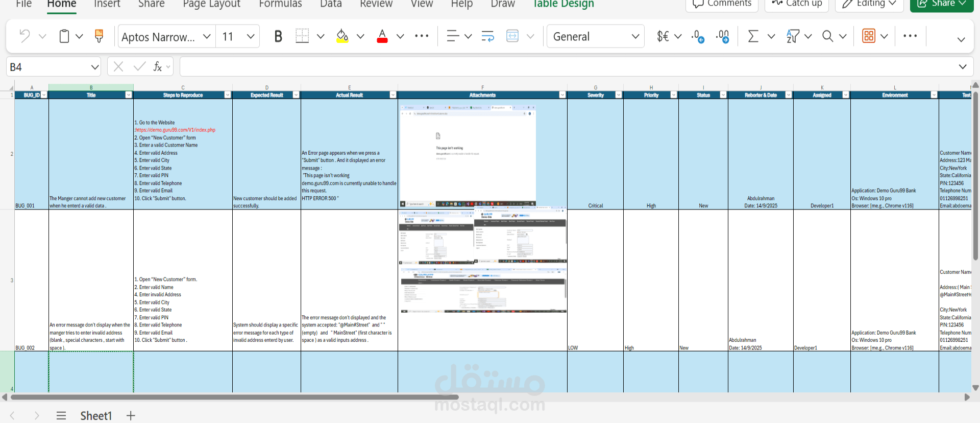Open the Priority column filter
The image size is (980, 423).
tap(674, 95)
